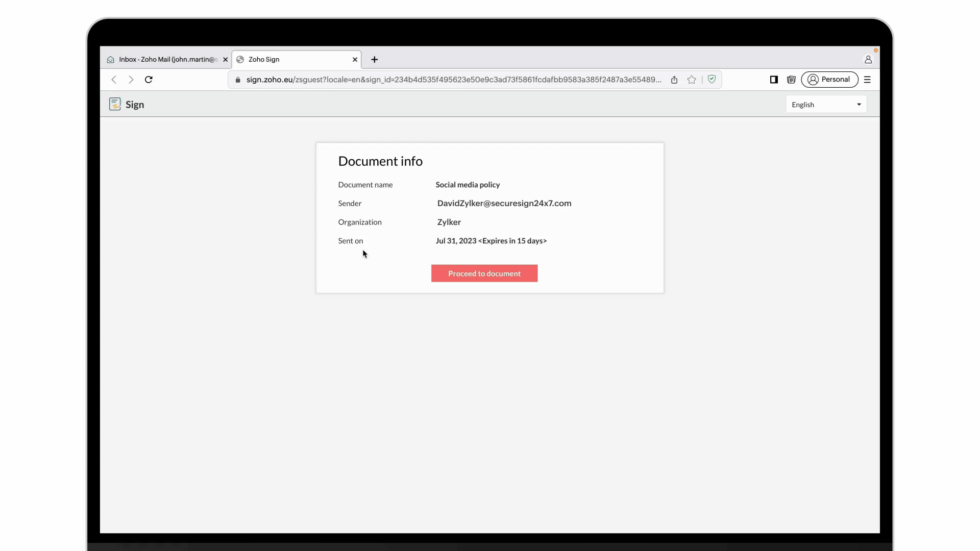Click the share icon in address bar
980x551 pixels.
click(674, 80)
